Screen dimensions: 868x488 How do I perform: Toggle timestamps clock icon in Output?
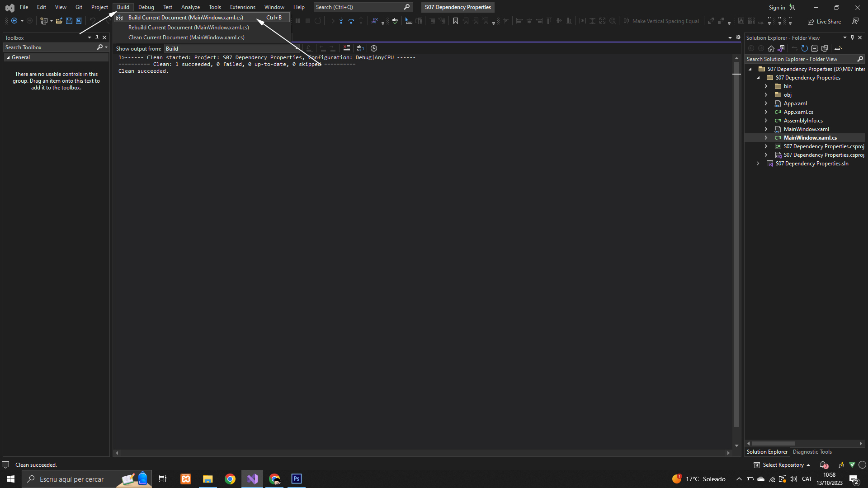(x=374, y=48)
